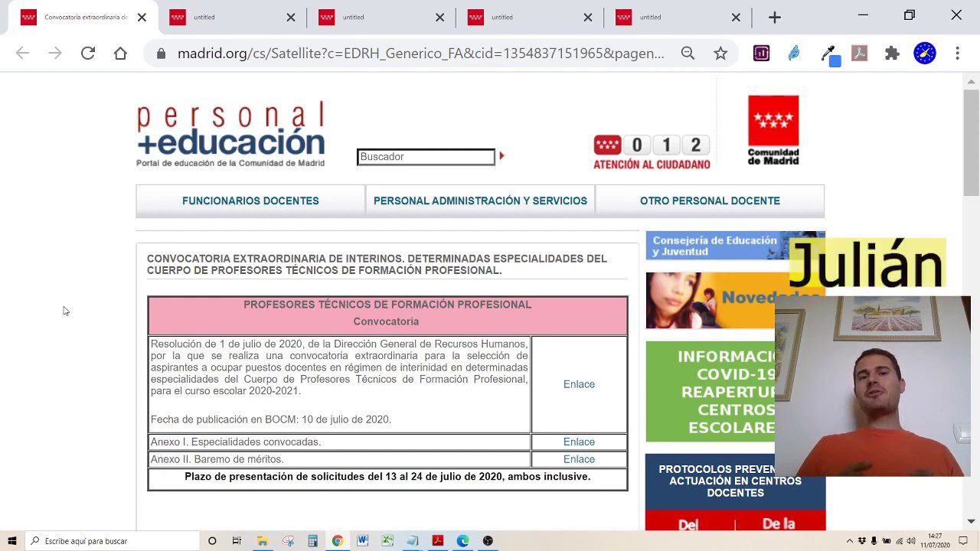Reload the page with the refresh icon
The height and width of the screenshot is (551, 980).
click(88, 53)
